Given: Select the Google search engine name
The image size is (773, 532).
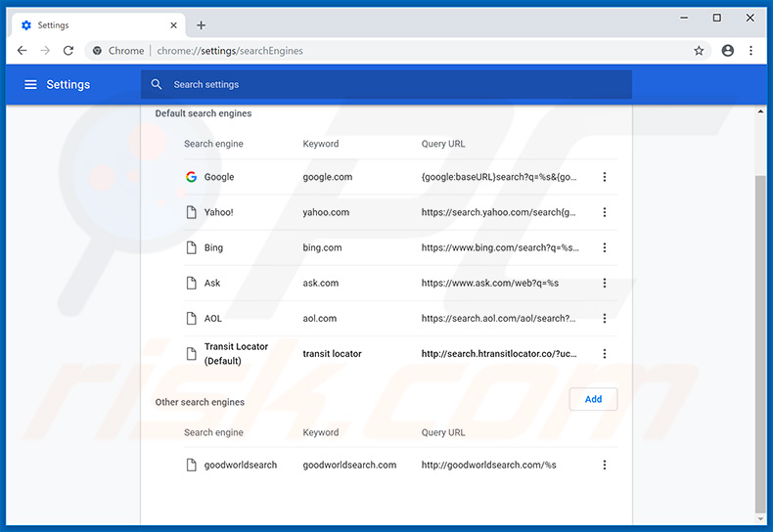Looking at the screenshot, I should 219,177.
